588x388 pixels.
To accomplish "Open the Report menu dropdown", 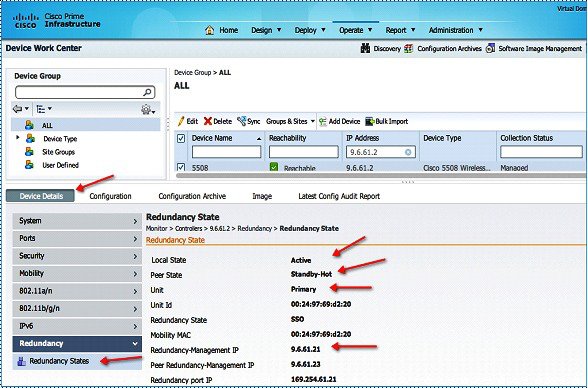I will click(x=400, y=30).
